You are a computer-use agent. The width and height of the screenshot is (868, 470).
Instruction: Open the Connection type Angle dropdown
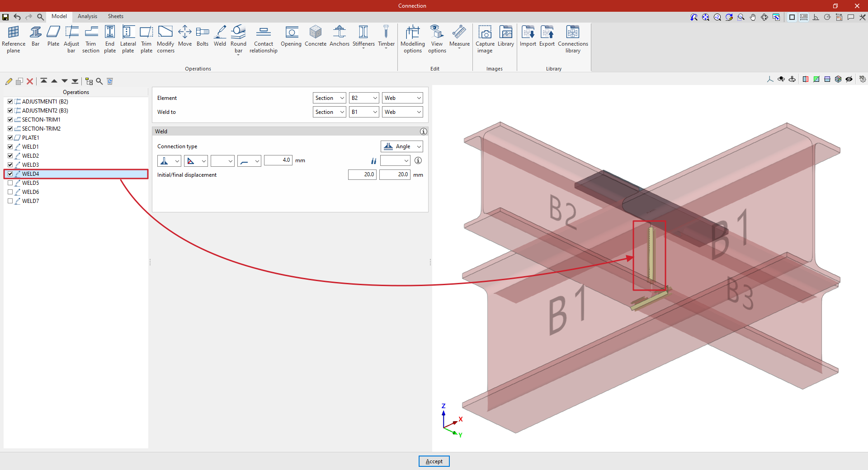(402, 146)
